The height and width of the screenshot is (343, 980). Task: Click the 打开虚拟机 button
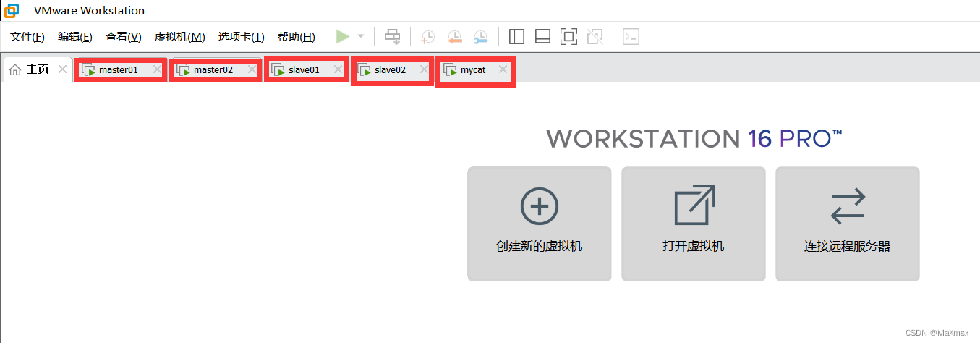(694, 224)
